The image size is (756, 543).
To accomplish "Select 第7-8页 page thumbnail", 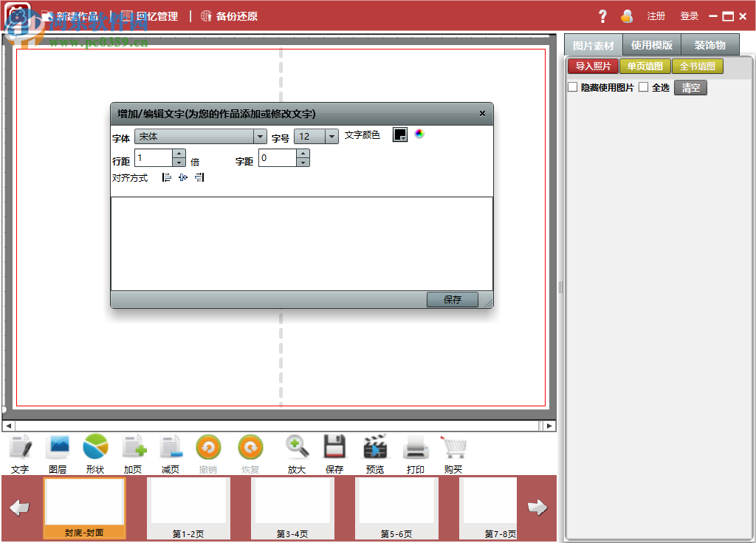I will pos(488,508).
